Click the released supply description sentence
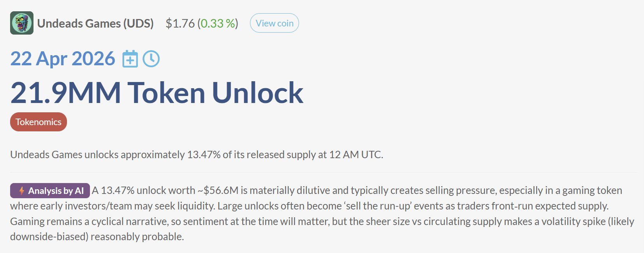 pos(196,155)
